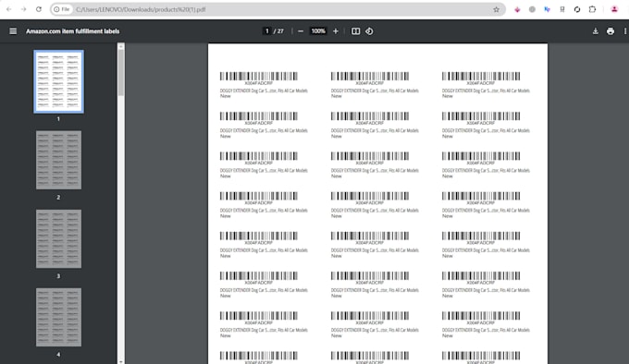Print the PDF document
This screenshot has height=364, width=629.
click(610, 30)
